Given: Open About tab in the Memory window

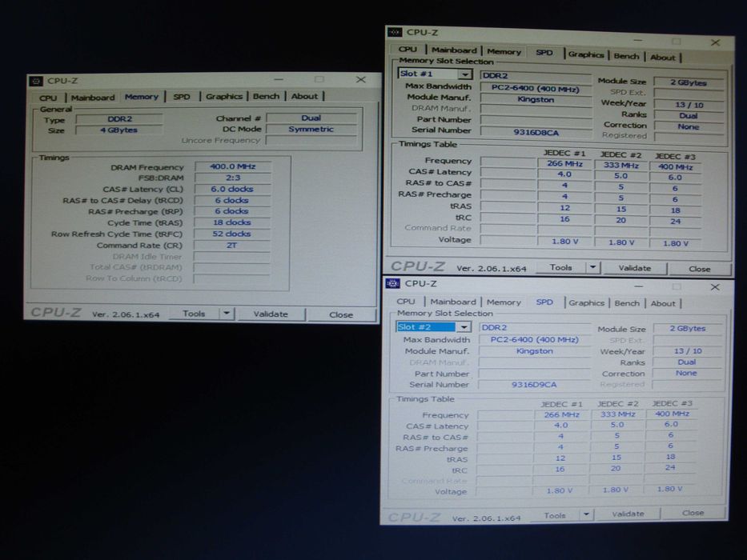Looking at the screenshot, I should point(304,96).
